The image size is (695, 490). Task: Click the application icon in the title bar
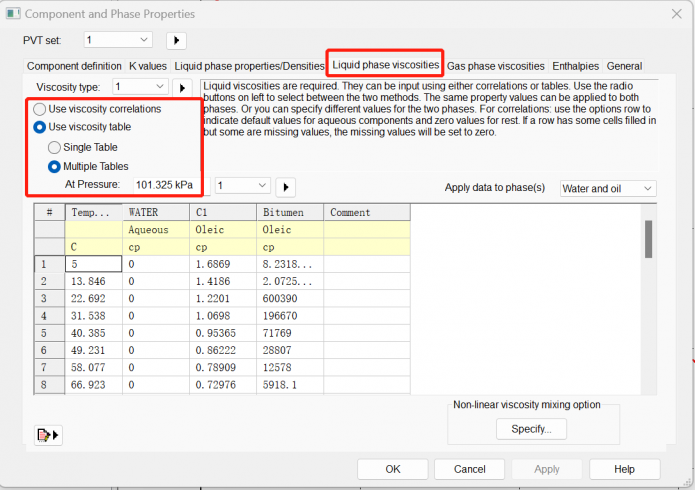coord(12,14)
